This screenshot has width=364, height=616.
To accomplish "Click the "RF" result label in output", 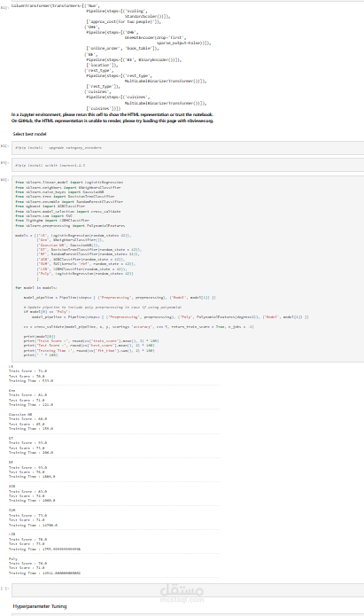I will click(11, 463).
